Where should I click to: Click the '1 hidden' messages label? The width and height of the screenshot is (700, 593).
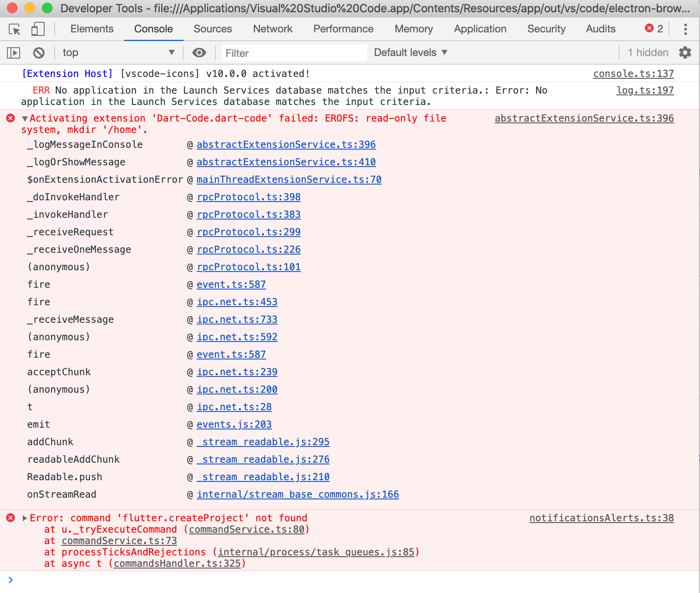[648, 52]
